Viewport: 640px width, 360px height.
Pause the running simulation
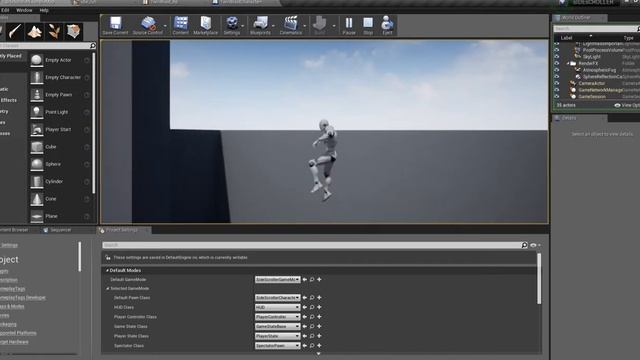pos(349,25)
